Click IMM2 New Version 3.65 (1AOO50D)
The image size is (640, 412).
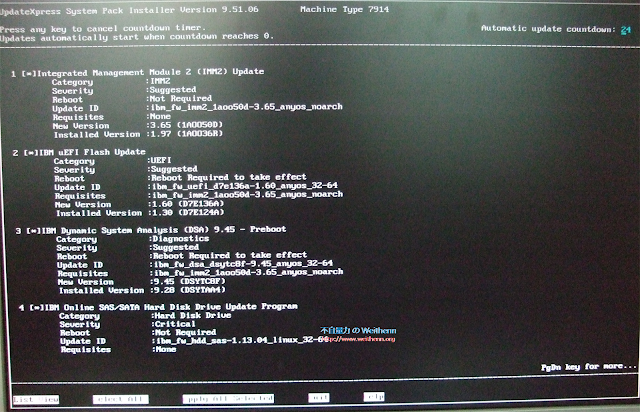pyautogui.click(x=187, y=125)
